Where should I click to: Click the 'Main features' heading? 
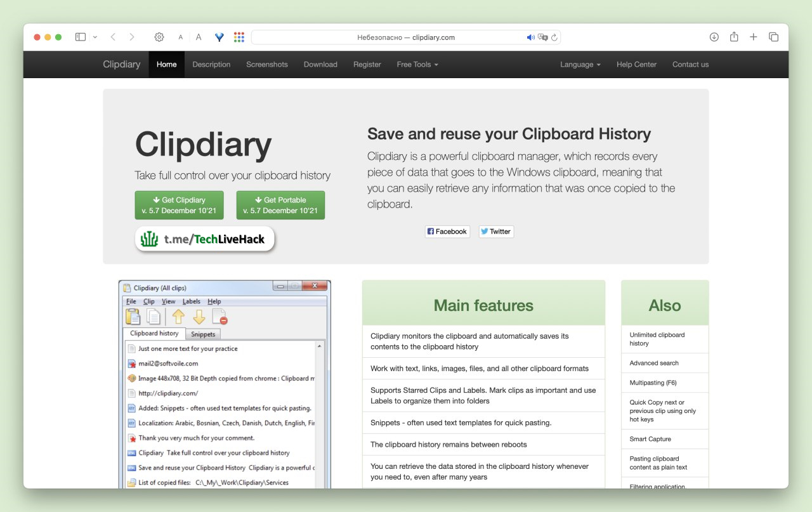coord(483,305)
